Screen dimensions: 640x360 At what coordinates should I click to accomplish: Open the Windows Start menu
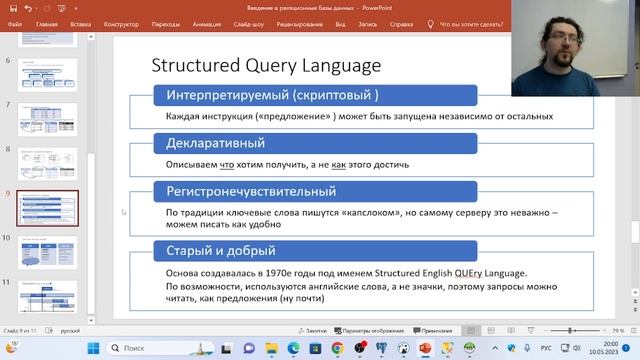(93, 348)
